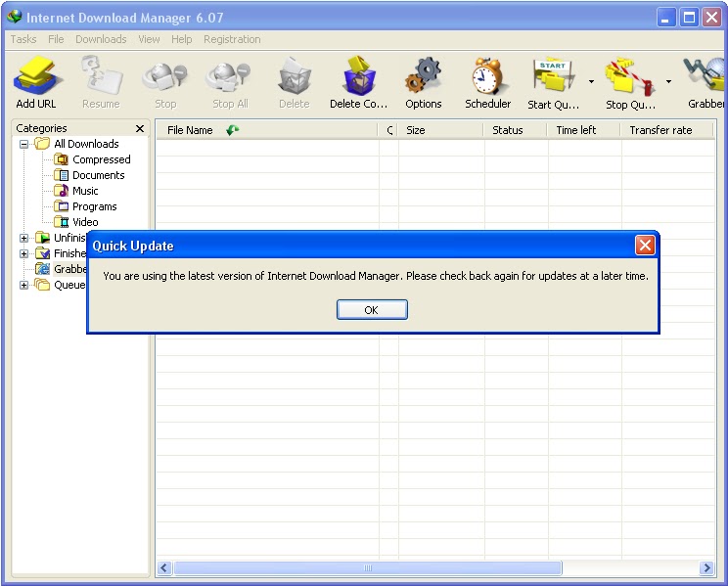The height and width of the screenshot is (586, 728).
Task: Select the Documents category icon
Action: 61,175
